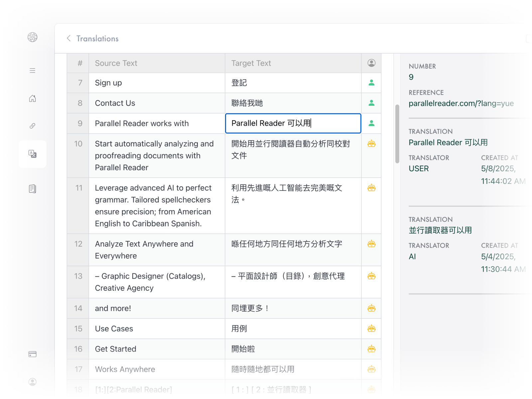Click row number 14 cell
Screen dimensions: 532x399
78,308
